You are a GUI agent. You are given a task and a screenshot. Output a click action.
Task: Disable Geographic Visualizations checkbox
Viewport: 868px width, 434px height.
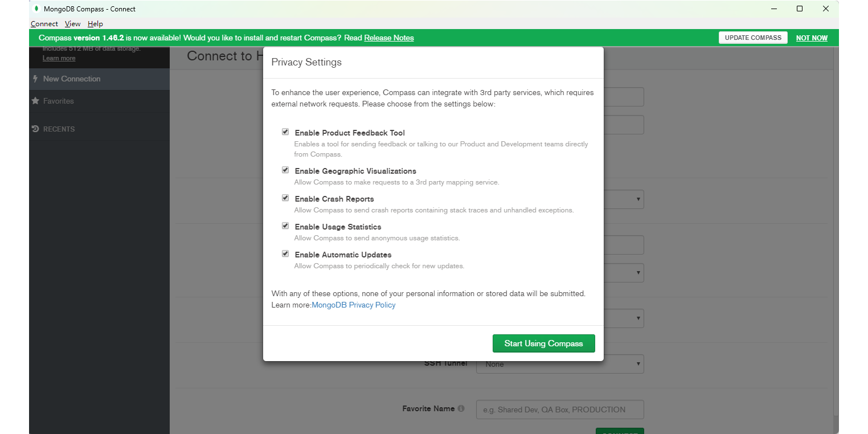285,170
